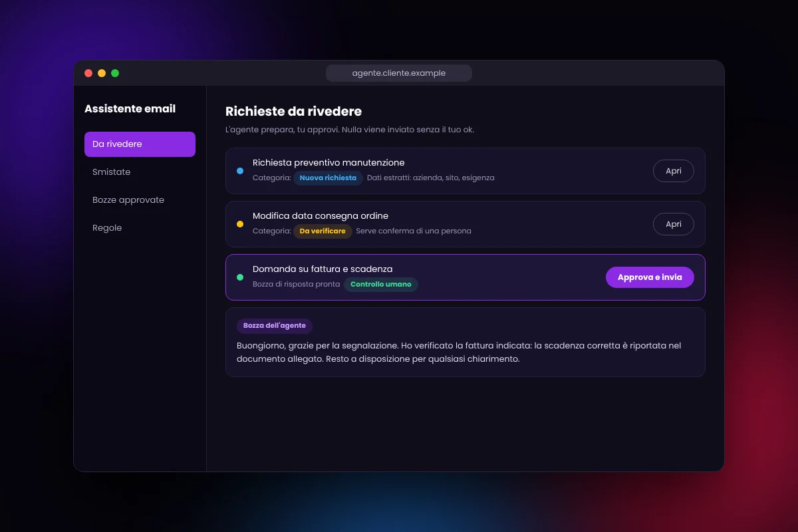The image size is (798, 532).
Task: Click the green status dot of fattura request
Action: point(240,277)
